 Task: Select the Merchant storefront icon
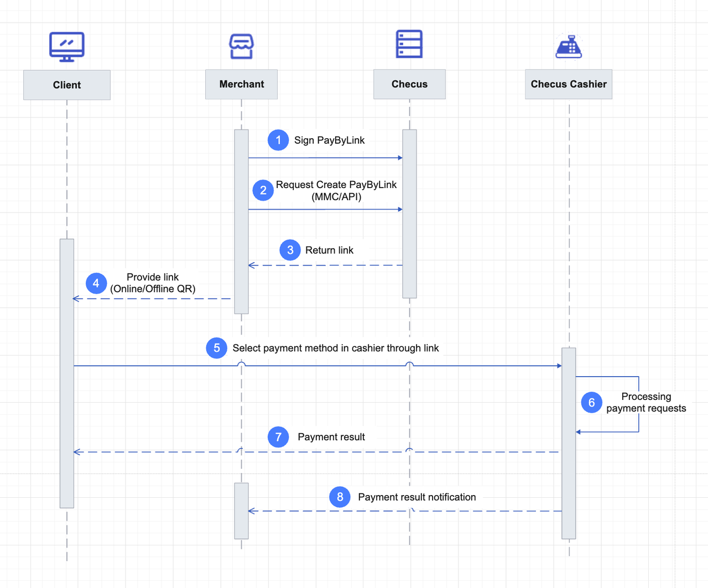click(x=241, y=46)
